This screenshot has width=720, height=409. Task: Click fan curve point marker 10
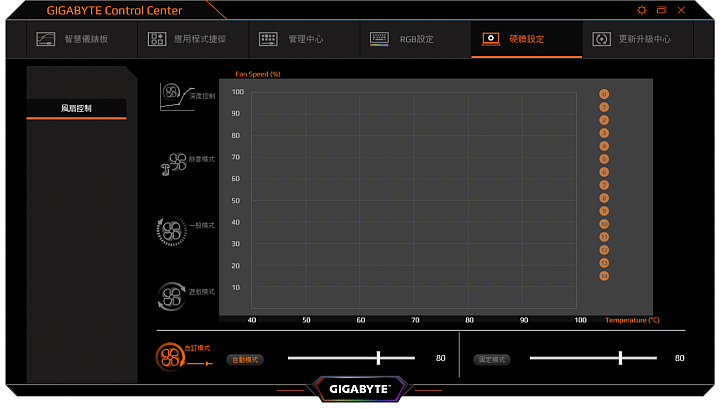(x=604, y=224)
